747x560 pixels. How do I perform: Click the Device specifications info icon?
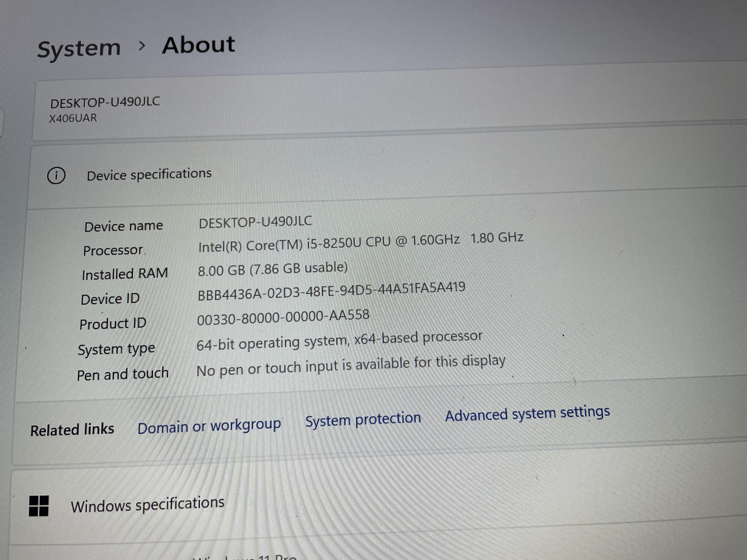(56, 176)
